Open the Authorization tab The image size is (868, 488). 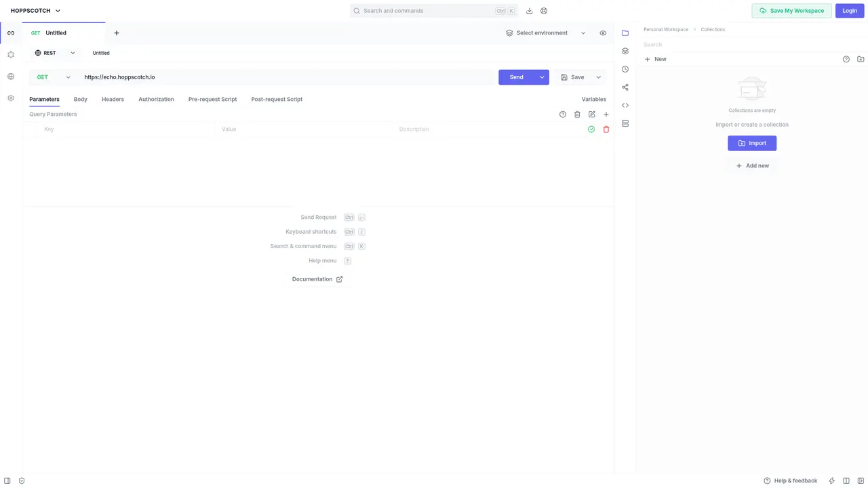(x=156, y=100)
